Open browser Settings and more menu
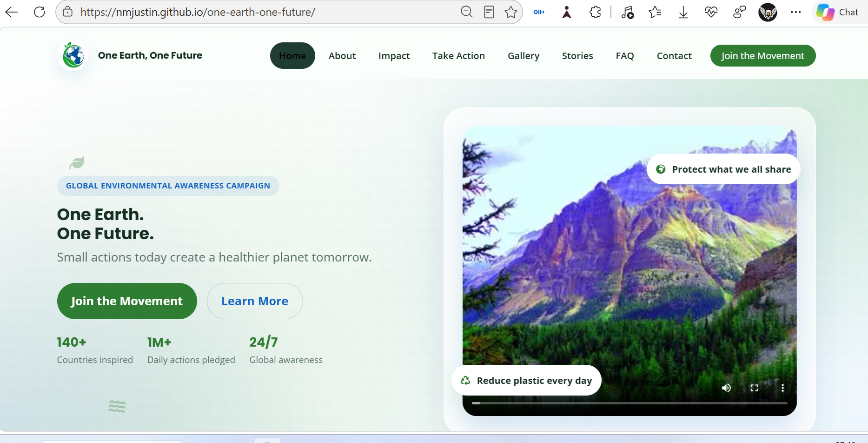This screenshot has width=868, height=443. coord(795,12)
